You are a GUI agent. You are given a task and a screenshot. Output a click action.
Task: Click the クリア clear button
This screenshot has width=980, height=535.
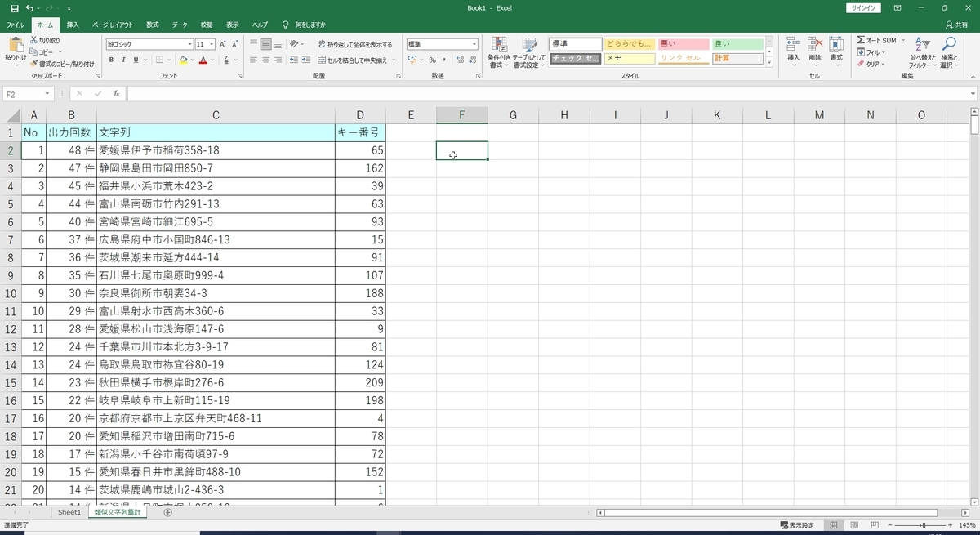[872, 63]
